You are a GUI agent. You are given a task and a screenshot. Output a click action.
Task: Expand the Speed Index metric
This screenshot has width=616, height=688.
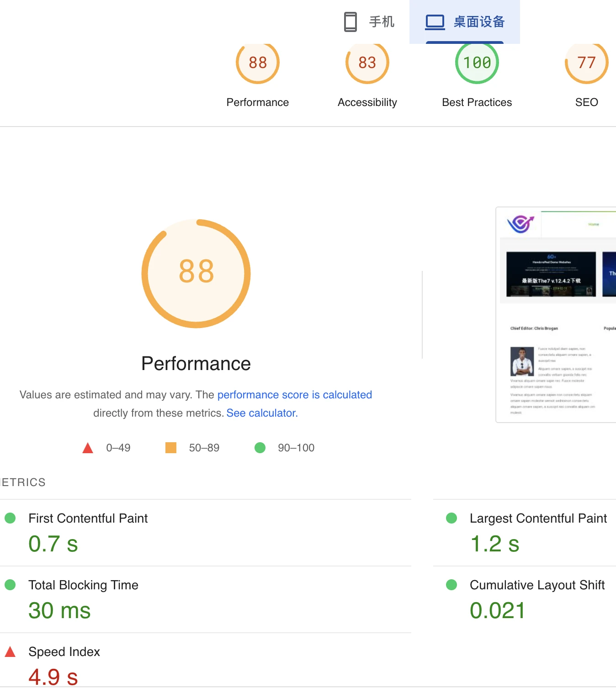(x=64, y=652)
